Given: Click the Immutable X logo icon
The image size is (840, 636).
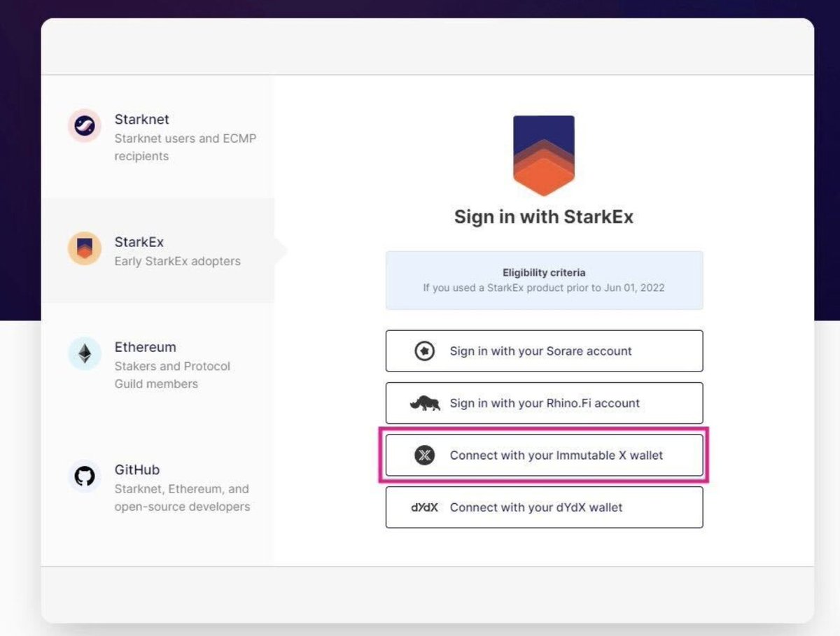Looking at the screenshot, I should 424,455.
